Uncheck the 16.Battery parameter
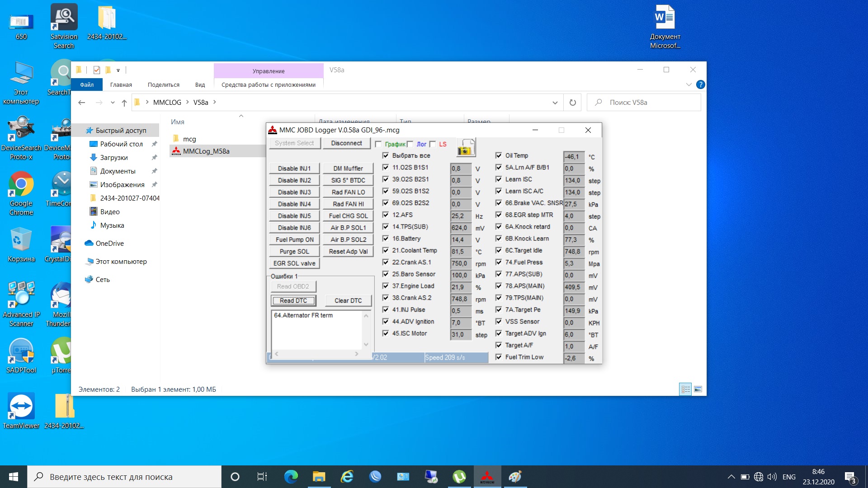 point(386,239)
